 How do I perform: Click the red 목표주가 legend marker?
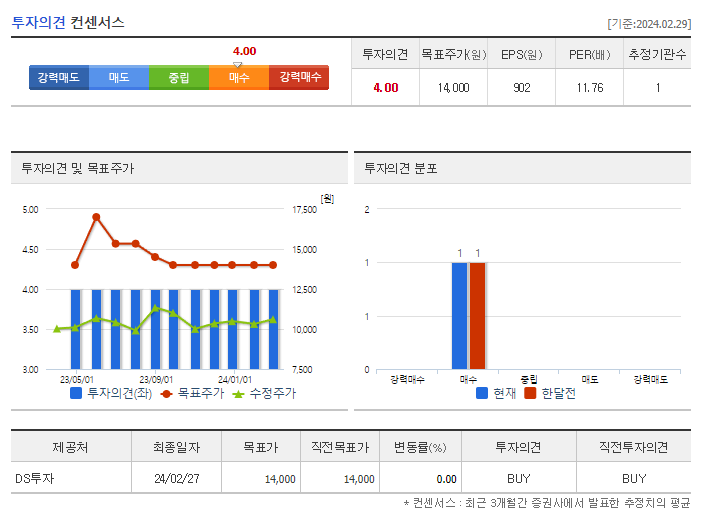pos(167,394)
